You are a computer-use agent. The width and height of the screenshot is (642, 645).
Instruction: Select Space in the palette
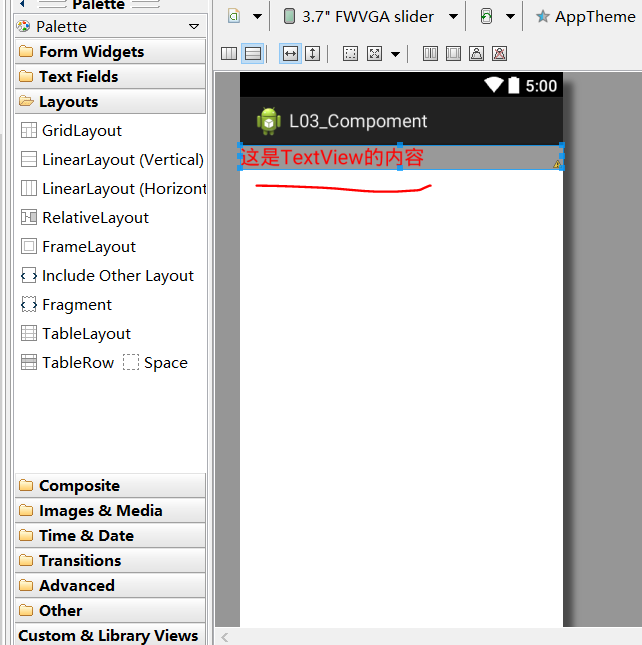(x=155, y=363)
